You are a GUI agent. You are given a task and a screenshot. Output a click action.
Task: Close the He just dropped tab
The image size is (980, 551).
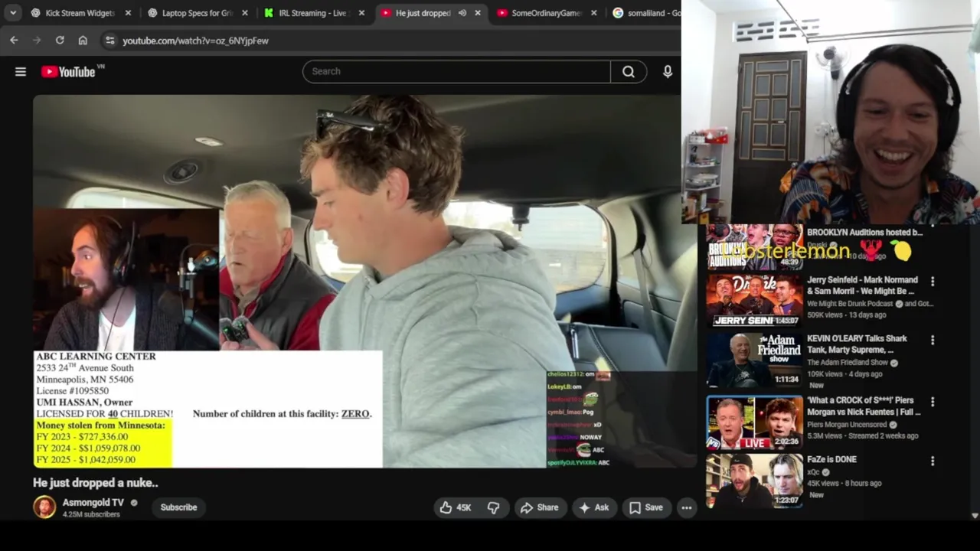point(478,13)
